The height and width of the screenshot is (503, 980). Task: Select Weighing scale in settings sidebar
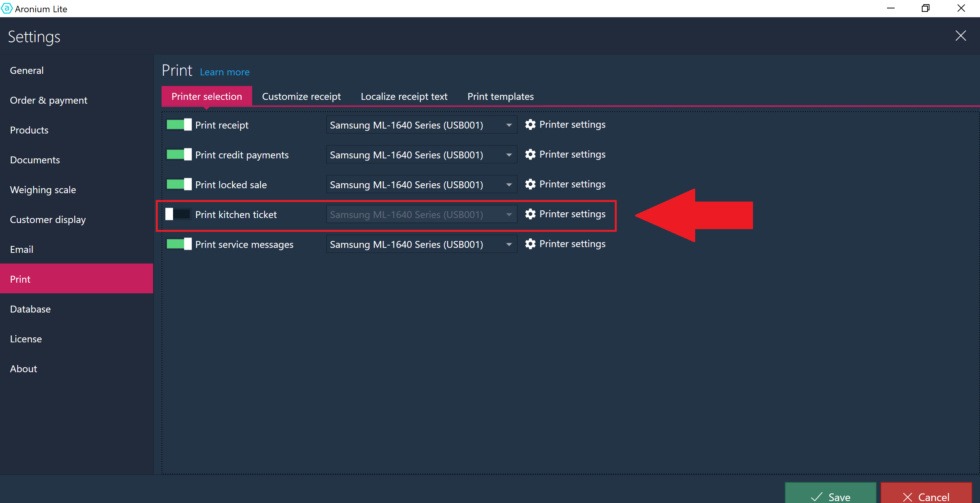coord(43,190)
